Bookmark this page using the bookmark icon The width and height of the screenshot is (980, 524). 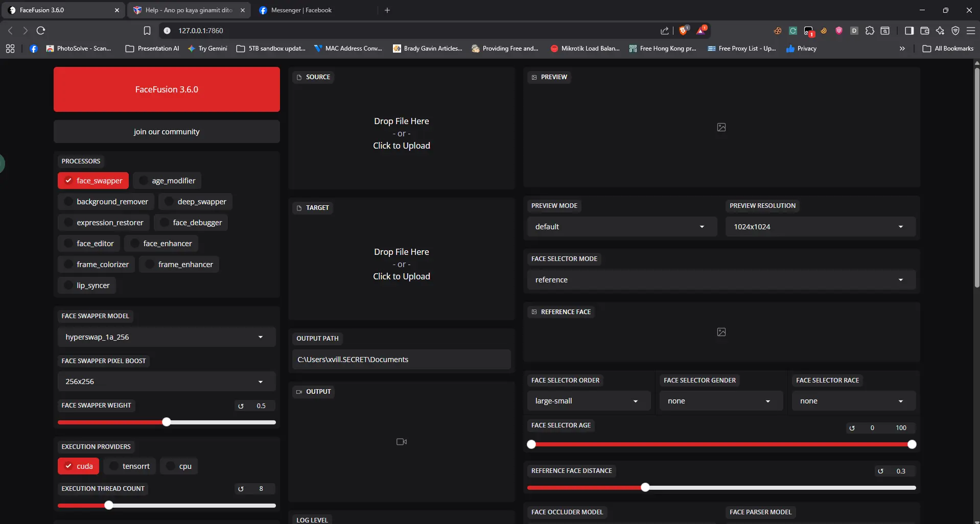147,31
